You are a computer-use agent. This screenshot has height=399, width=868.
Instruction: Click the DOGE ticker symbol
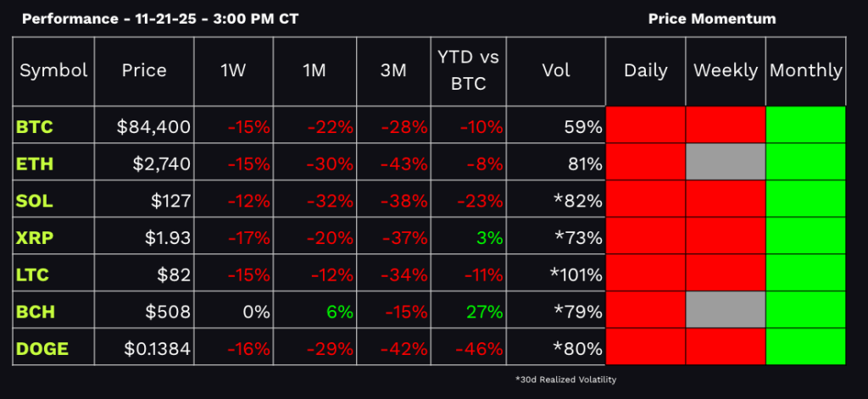click(x=42, y=348)
